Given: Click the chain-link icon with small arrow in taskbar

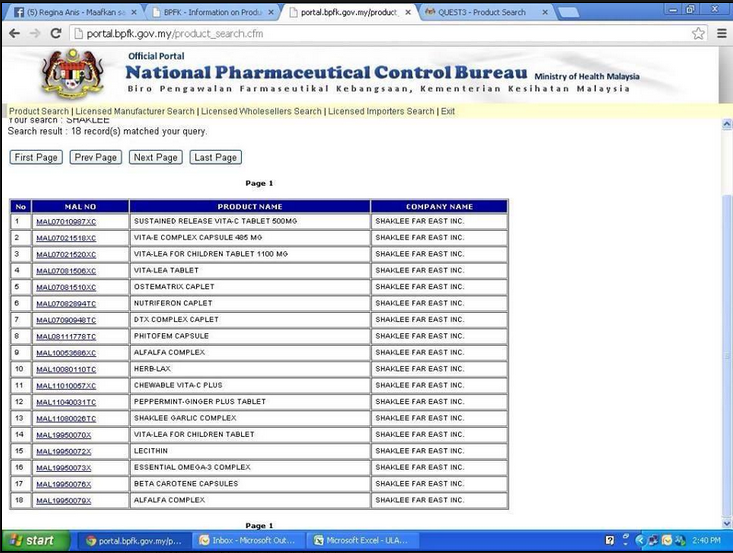Looking at the screenshot, I should click(x=626, y=540).
